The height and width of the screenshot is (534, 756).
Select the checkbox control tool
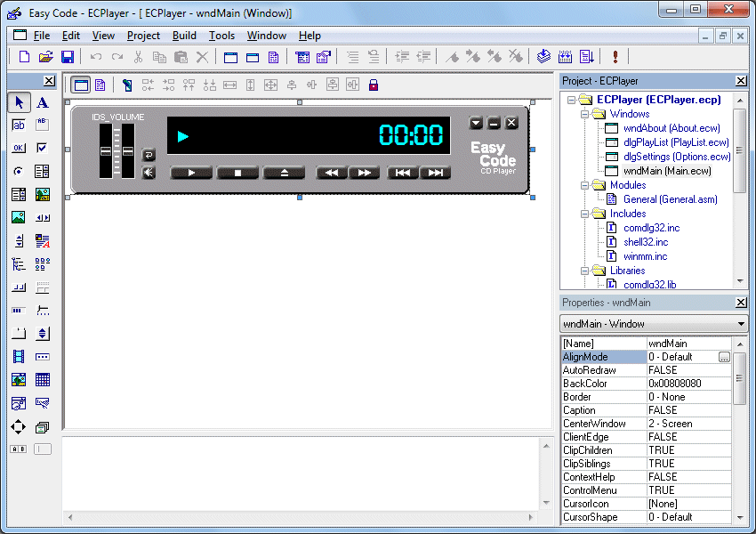click(x=42, y=148)
